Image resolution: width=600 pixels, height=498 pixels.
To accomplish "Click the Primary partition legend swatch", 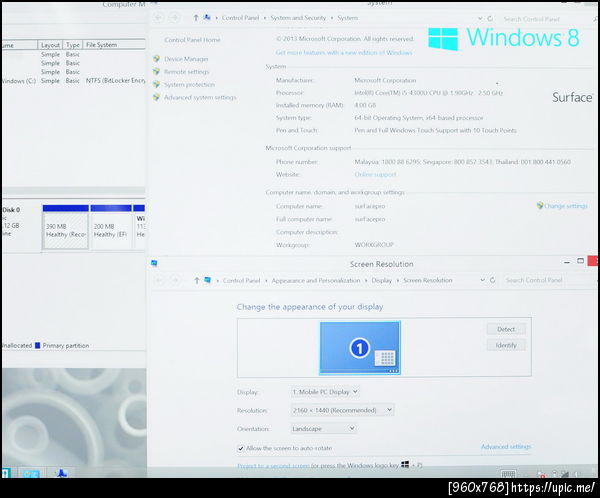I will pos(37,345).
